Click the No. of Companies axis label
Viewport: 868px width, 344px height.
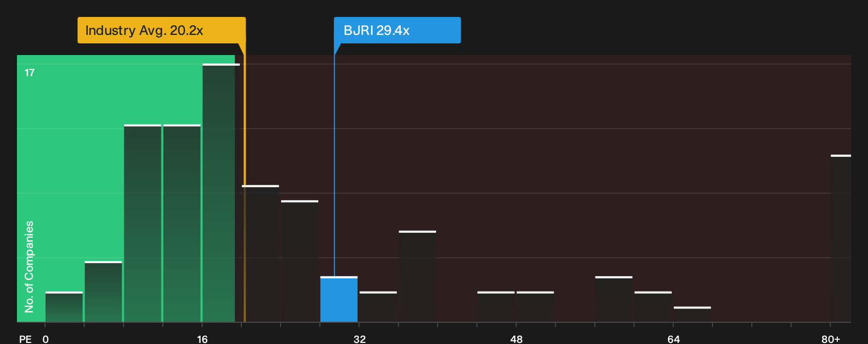click(x=29, y=267)
